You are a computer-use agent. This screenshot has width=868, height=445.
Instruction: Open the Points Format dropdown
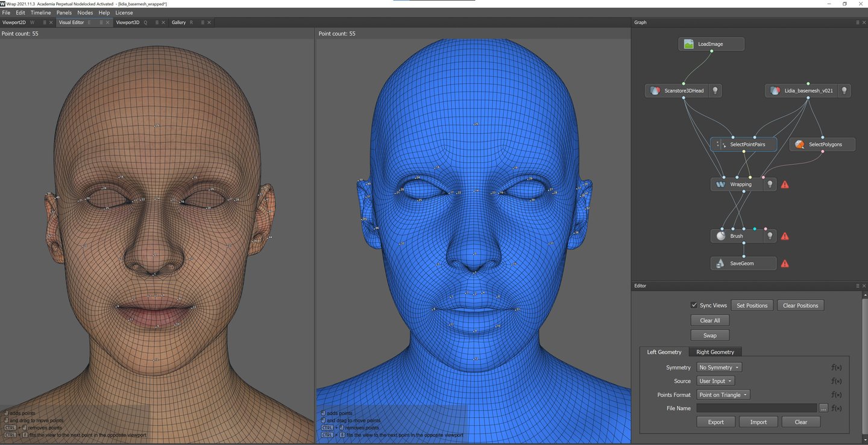(x=723, y=395)
